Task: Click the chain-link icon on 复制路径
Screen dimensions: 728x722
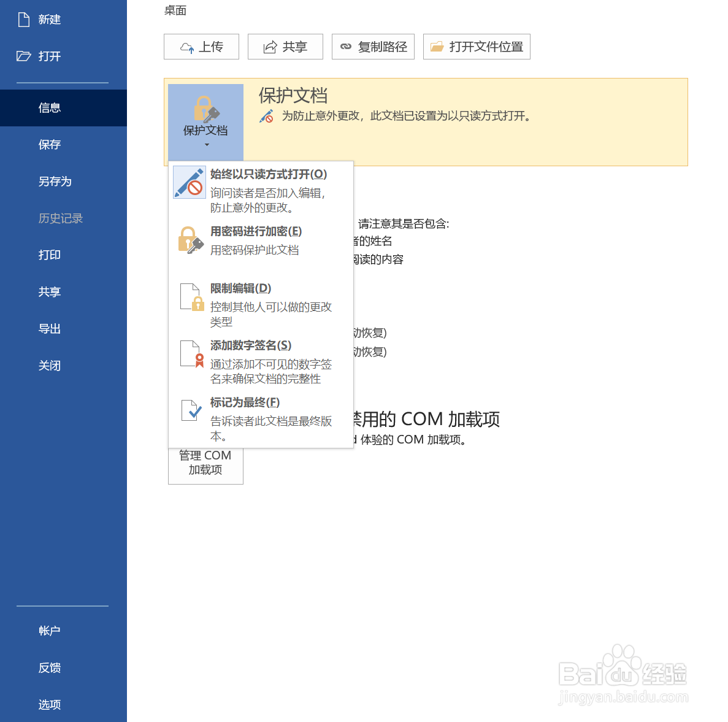Action: (346, 46)
